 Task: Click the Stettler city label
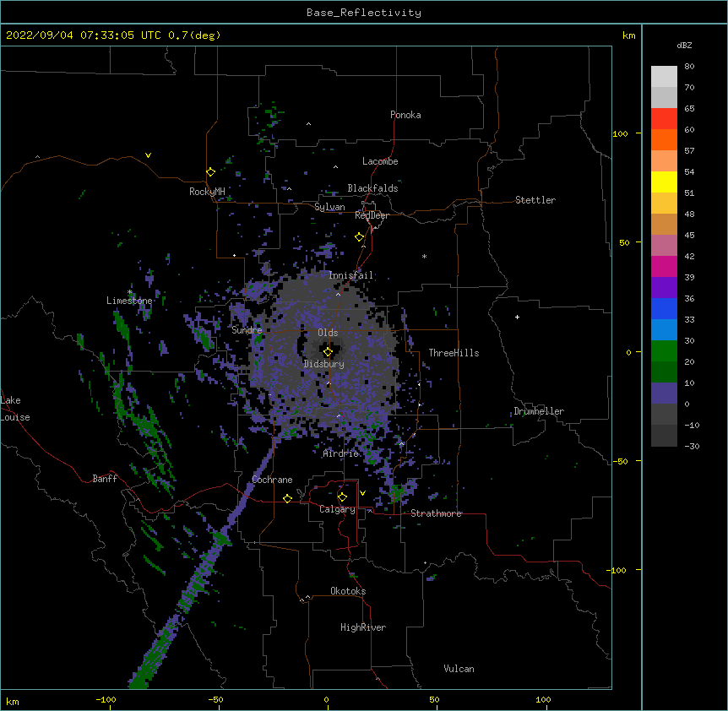click(535, 200)
